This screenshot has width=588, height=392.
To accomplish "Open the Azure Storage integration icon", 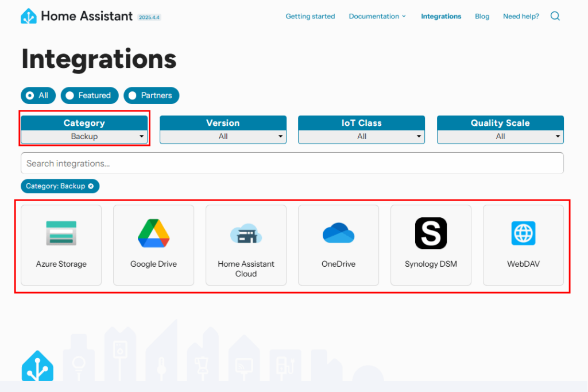I will [61, 233].
